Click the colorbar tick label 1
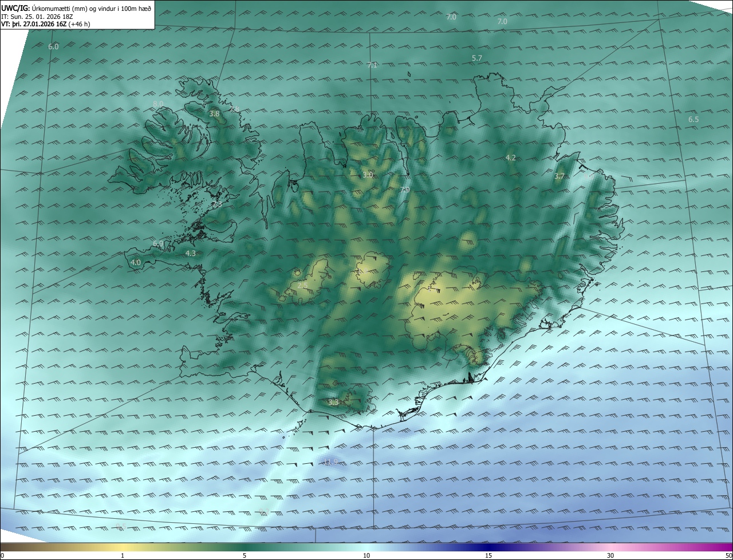The width and height of the screenshot is (733, 560). point(123,555)
